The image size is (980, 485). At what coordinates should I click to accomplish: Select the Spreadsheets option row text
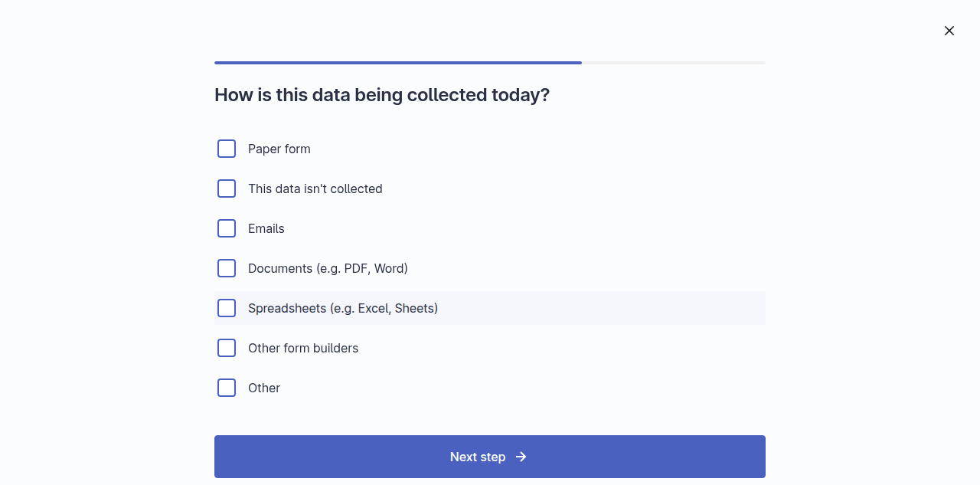pos(343,308)
